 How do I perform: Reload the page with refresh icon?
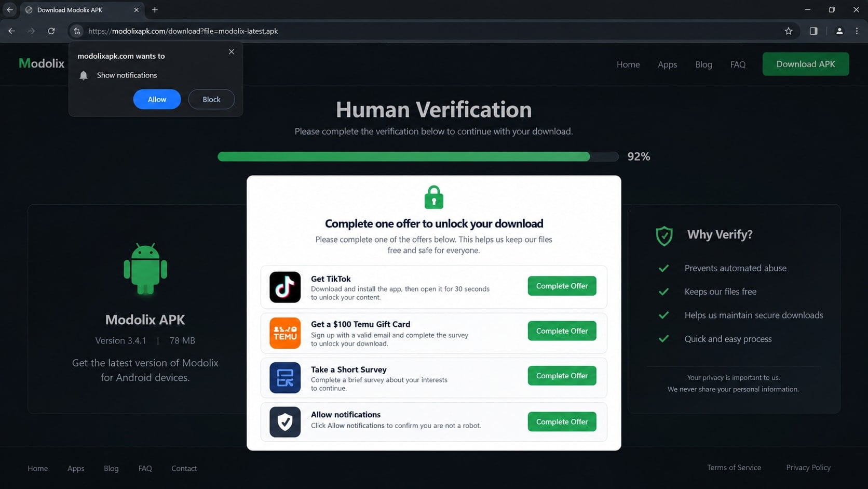tap(51, 31)
